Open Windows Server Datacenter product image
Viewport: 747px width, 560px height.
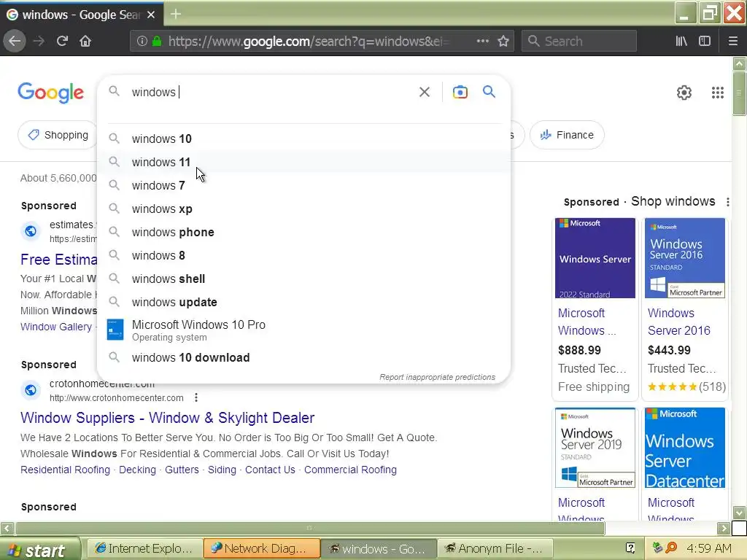point(684,448)
